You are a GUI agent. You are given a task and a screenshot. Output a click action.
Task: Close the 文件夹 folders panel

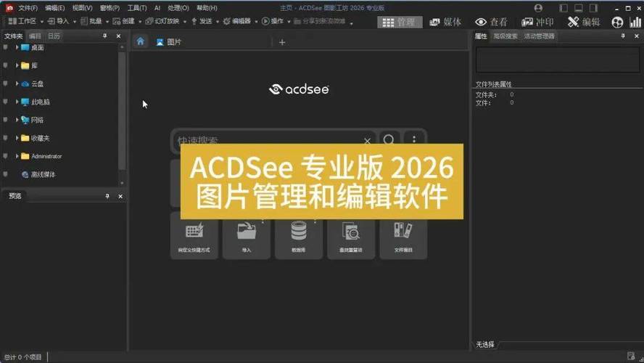pos(119,36)
